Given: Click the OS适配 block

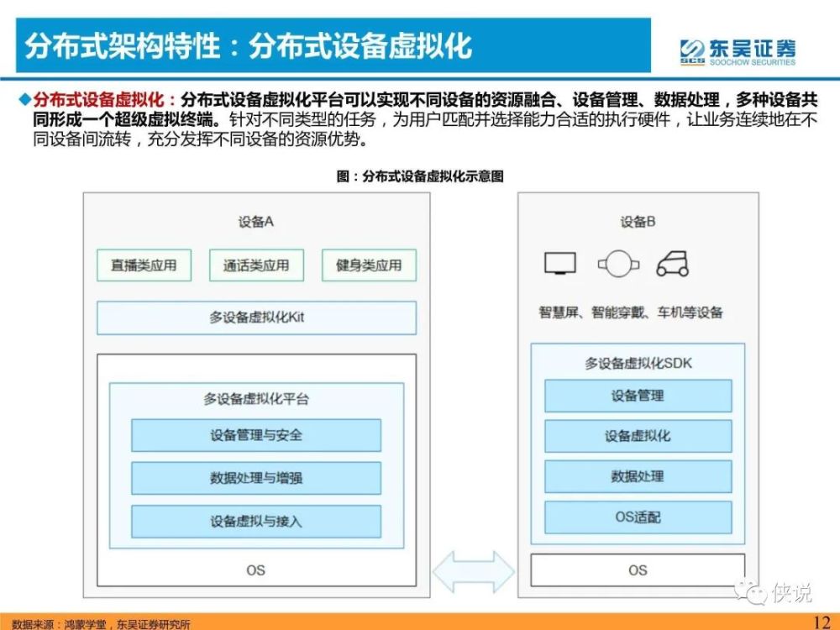Looking at the screenshot, I should (x=638, y=517).
